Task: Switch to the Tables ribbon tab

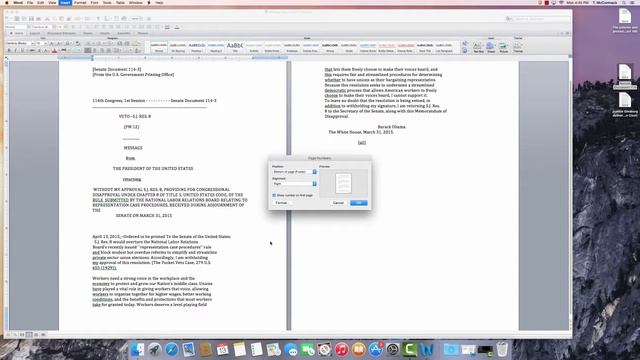Action: pyautogui.click(x=88, y=33)
